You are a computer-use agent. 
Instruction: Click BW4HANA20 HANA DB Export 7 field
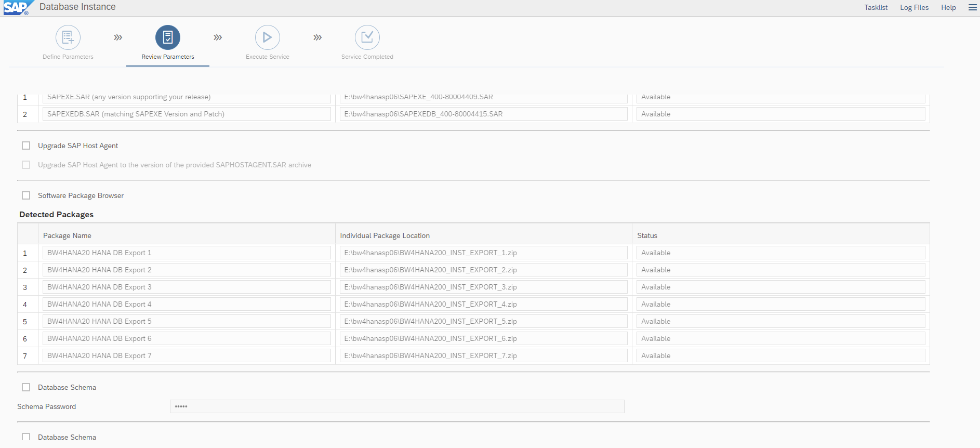point(187,355)
